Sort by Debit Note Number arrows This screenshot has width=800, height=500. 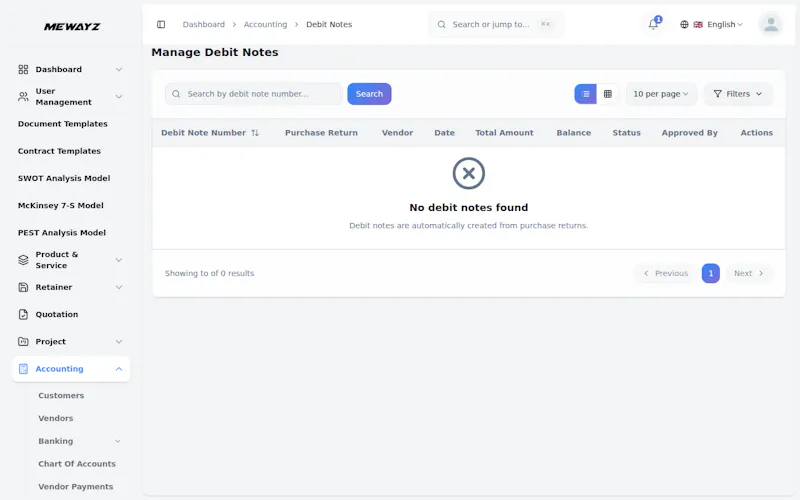[255, 133]
